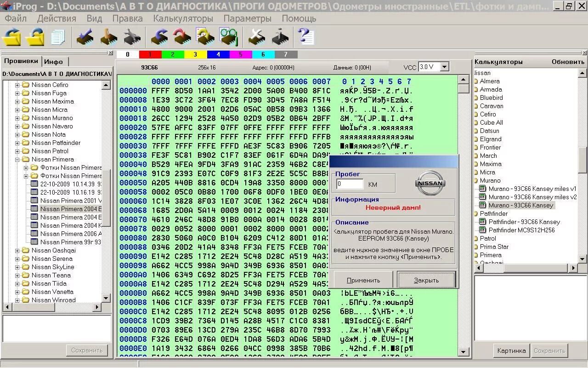Image resolution: width=588 pixels, height=368 pixels.
Task: Switch to the Прошивки tab
Action: [21, 61]
